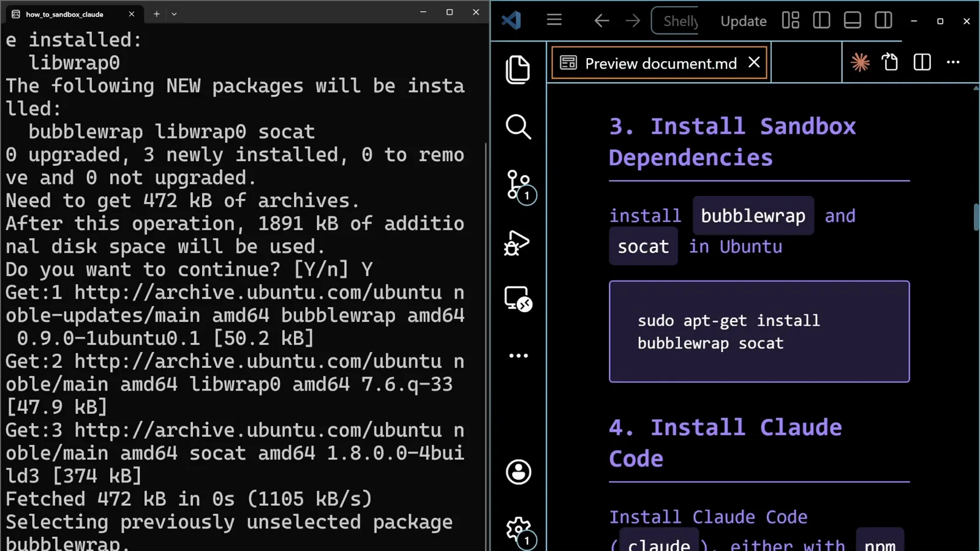Open More Actions menu for editor

click(x=954, y=62)
